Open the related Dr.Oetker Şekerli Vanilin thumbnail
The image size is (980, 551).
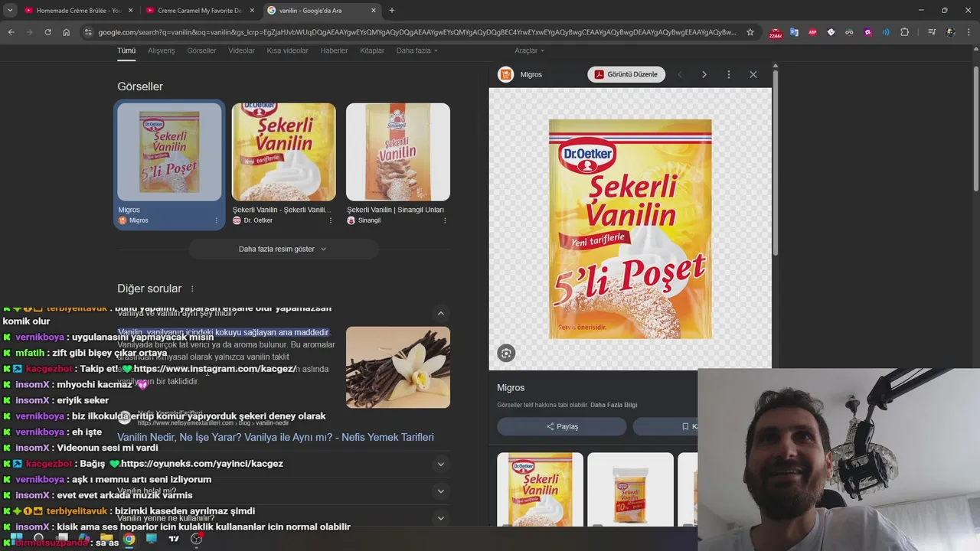point(540,489)
